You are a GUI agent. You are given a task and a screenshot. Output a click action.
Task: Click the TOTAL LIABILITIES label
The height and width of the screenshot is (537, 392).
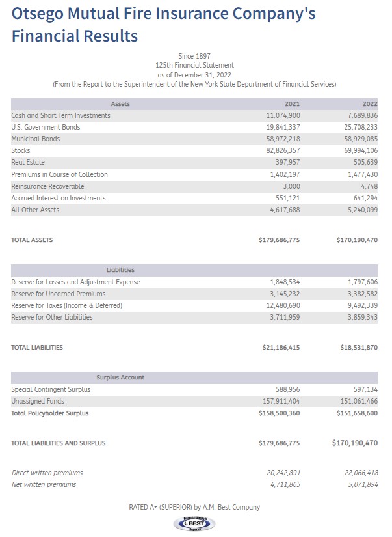37,348
